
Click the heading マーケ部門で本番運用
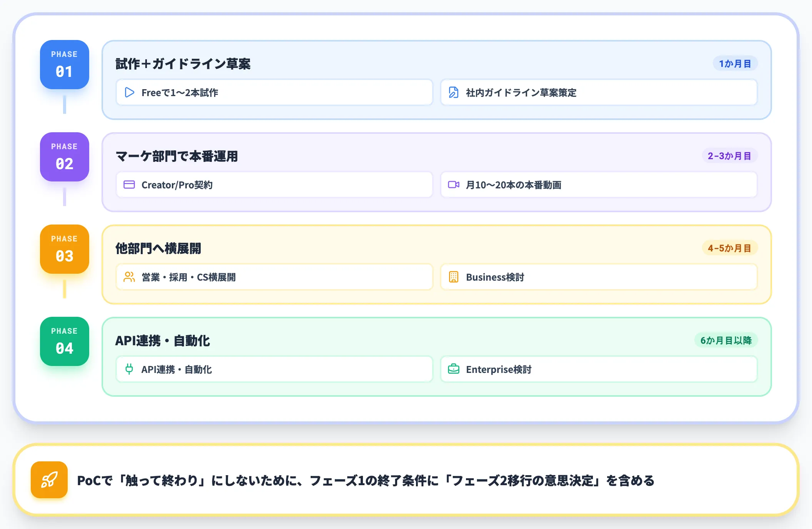click(177, 156)
